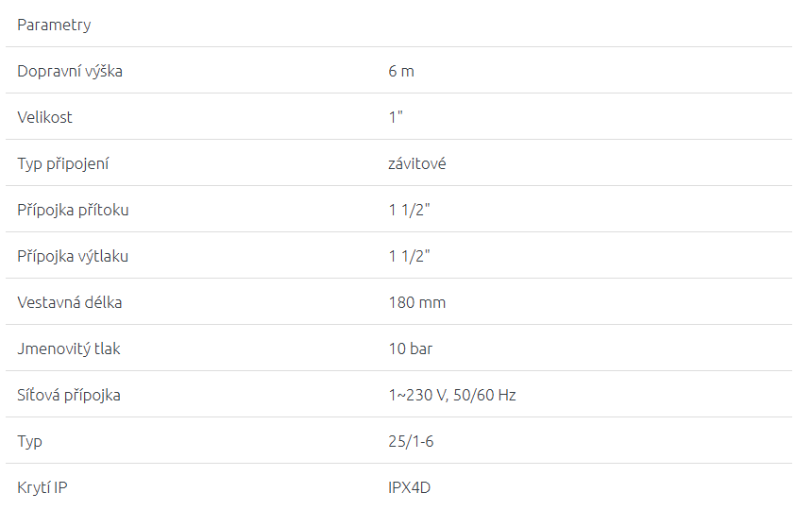Click the "Typ připojení" label

[x=63, y=163]
